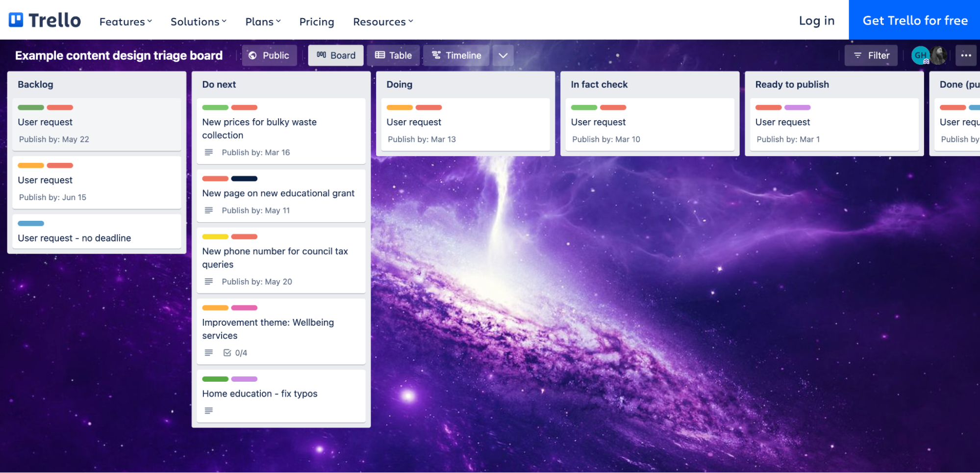This screenshot has width=980, height=473.
Task: Click Get Trello for free
Action: (915, 20)
